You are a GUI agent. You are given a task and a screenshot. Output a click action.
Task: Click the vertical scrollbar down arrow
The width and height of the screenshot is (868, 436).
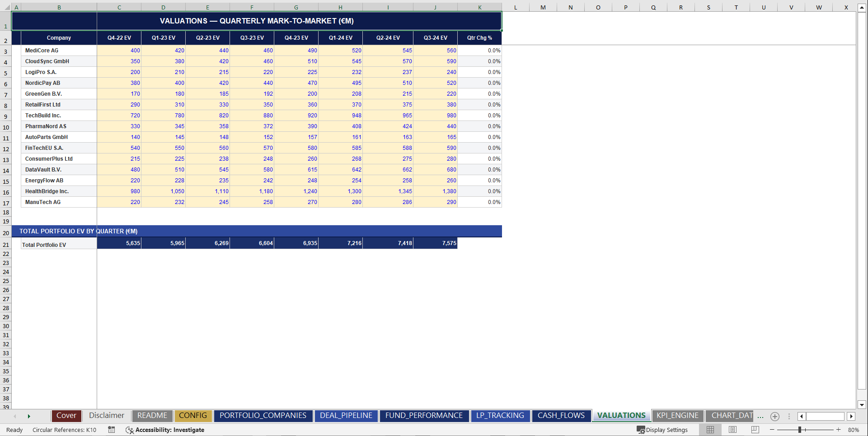[x=862, y=405]
